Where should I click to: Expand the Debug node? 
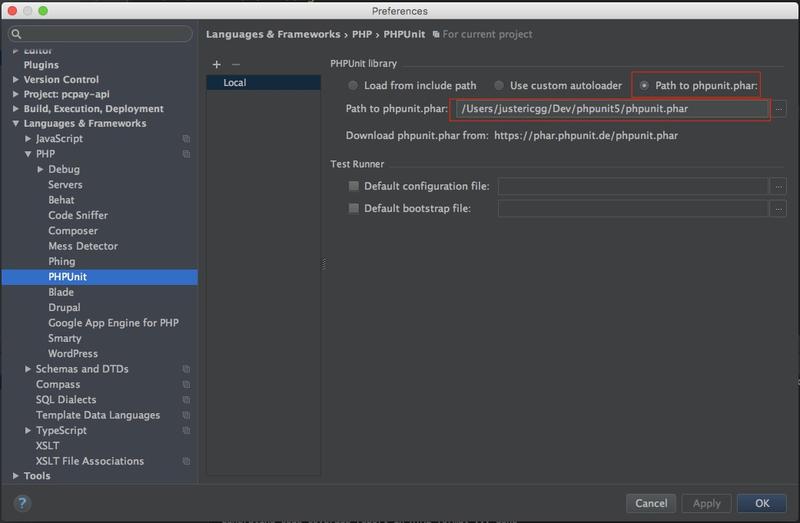[x=40, y=169]
